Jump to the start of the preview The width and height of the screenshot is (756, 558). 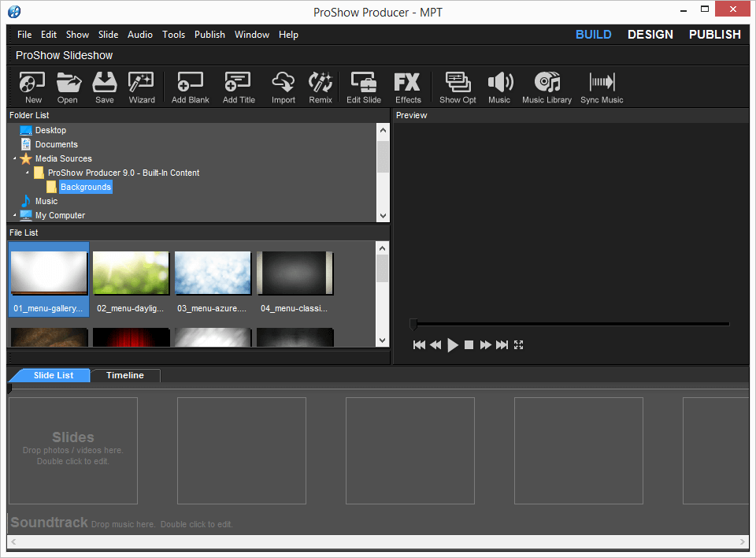(419, 344)
